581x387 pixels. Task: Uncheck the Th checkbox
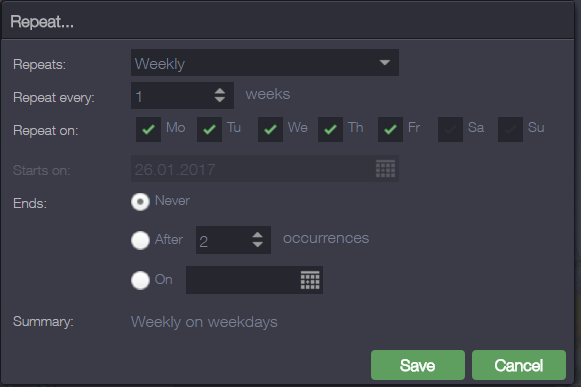330,129
